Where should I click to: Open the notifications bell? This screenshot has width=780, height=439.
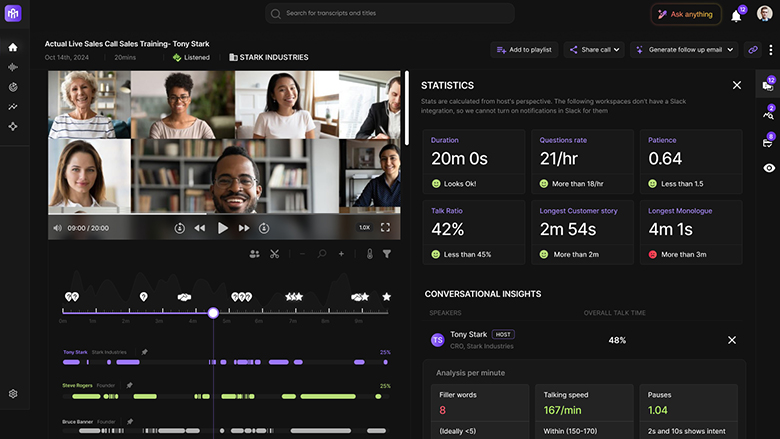736,15
